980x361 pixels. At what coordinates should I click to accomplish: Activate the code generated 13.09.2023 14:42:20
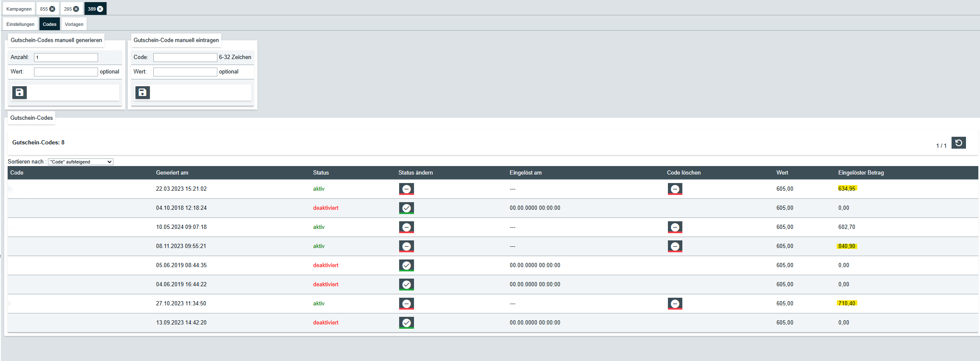point(406,323)
